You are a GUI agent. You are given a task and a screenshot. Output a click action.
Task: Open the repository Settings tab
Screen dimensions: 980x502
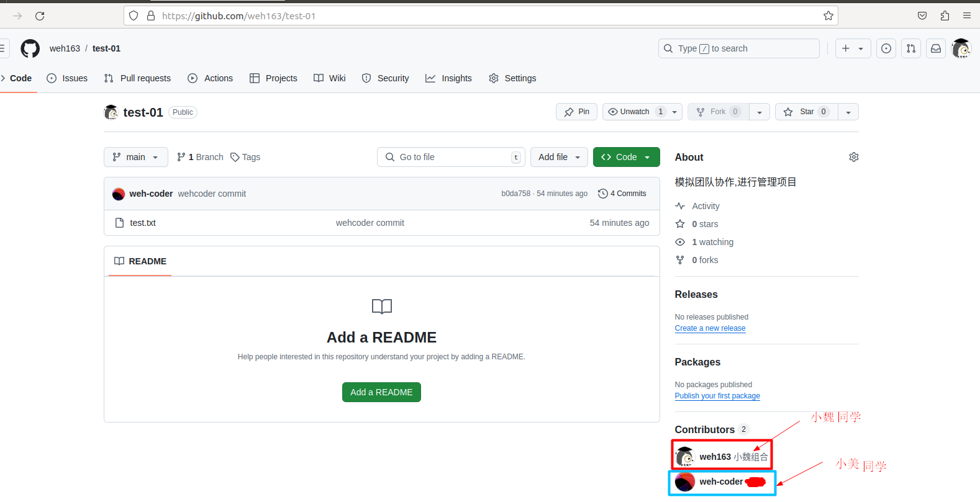click(x=512, y=78)
